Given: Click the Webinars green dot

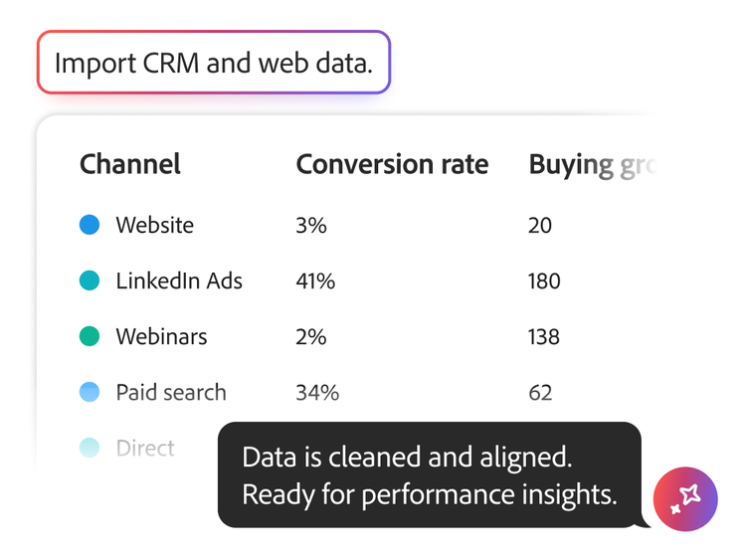Looking at the screenshot, I should (90, 337).
